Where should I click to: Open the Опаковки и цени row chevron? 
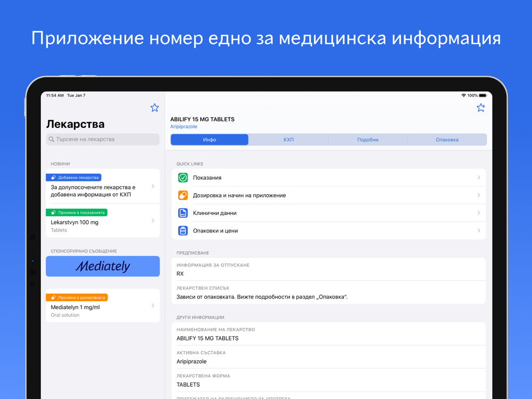[x=479, y=231]
